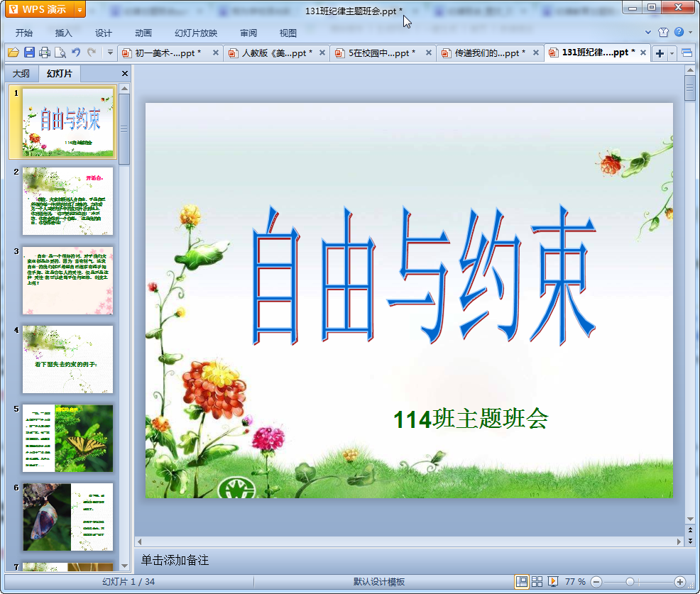Screen dimensions: 700x594
Task: Click the thumbnail panel scroll down arrow
Action: tap(124, 566)
